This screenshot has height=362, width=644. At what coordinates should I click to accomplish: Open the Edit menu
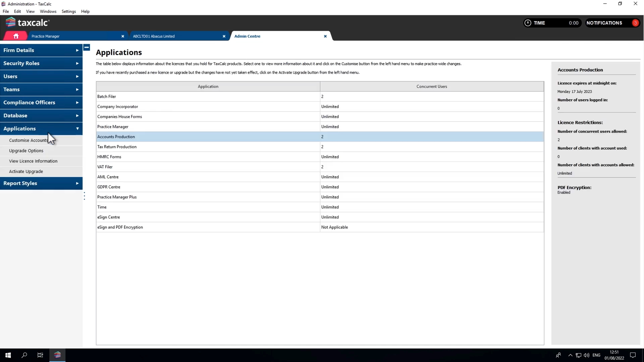click(17, 11)
